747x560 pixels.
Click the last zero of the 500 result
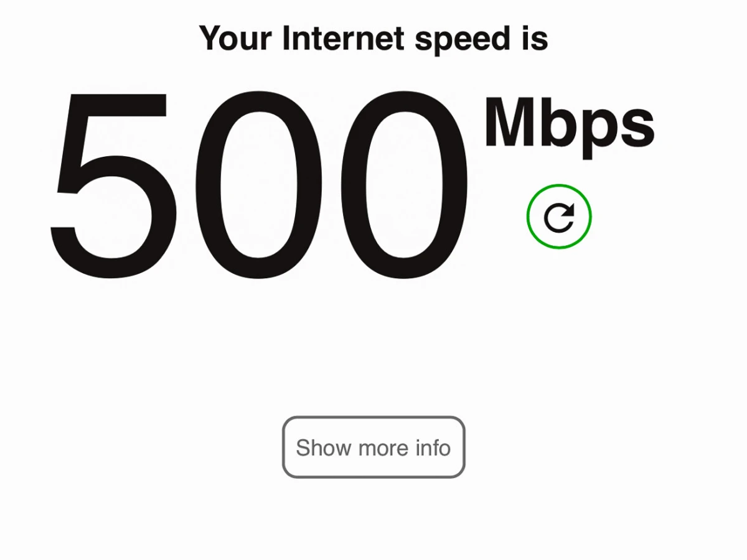(403, 184)
